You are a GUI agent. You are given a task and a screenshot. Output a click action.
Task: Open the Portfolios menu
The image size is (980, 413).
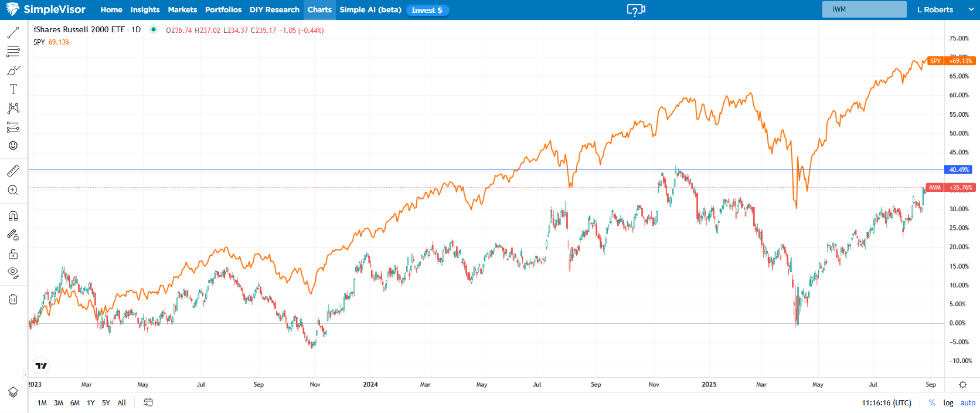(223, 10)
